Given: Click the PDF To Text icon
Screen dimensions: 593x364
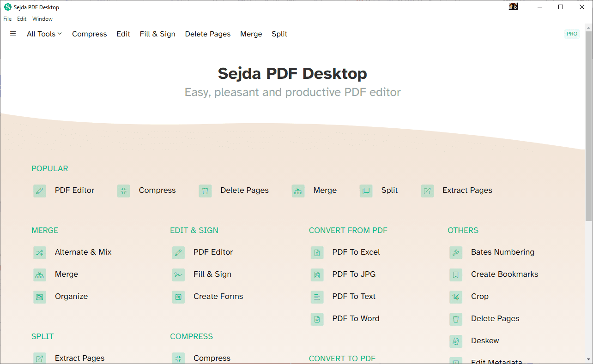Looking at the screenshot, I should tap(317, 297).
